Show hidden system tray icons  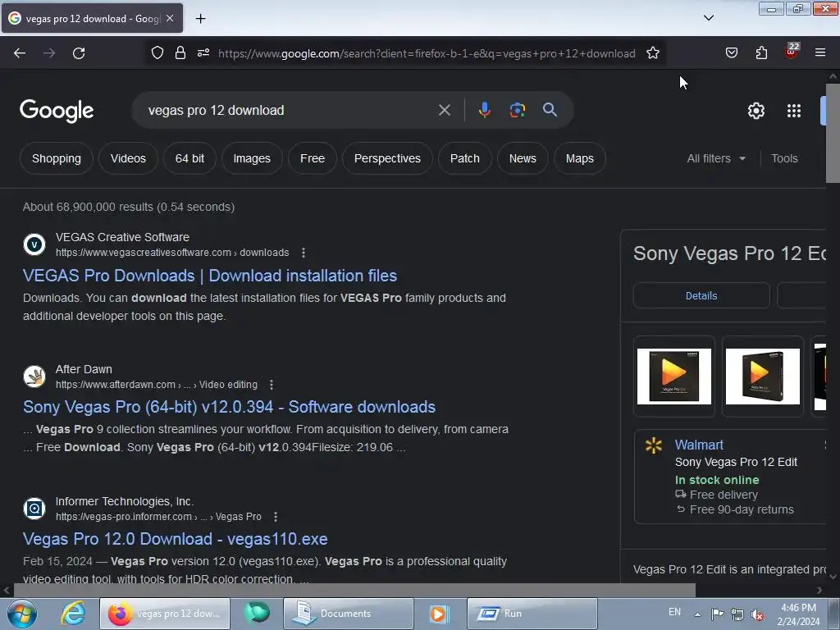click(697, 614)
